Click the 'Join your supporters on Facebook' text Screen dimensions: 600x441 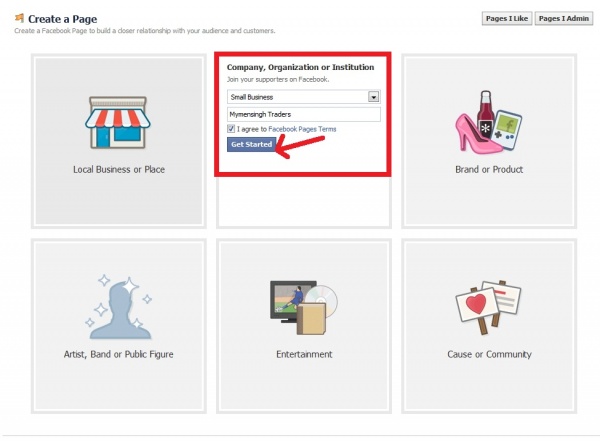click(x=278, y=79)
